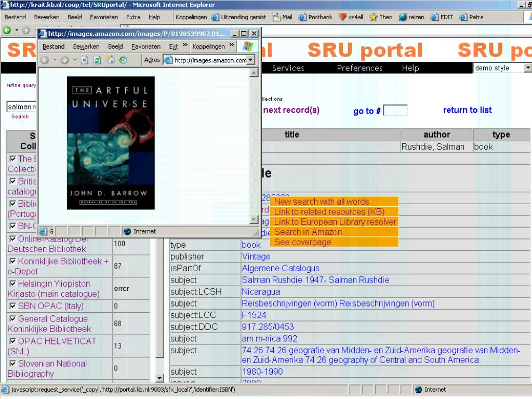Click the green Back arrow in the main browser
532x399 pixels.
[x=7, y=30]
